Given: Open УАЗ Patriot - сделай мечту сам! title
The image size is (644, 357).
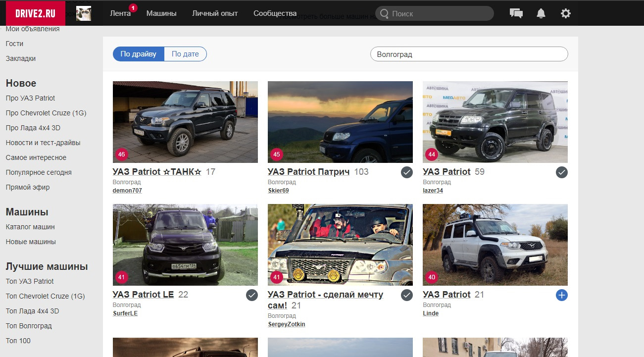Looking at the screenshot, I should pos(326,300).
